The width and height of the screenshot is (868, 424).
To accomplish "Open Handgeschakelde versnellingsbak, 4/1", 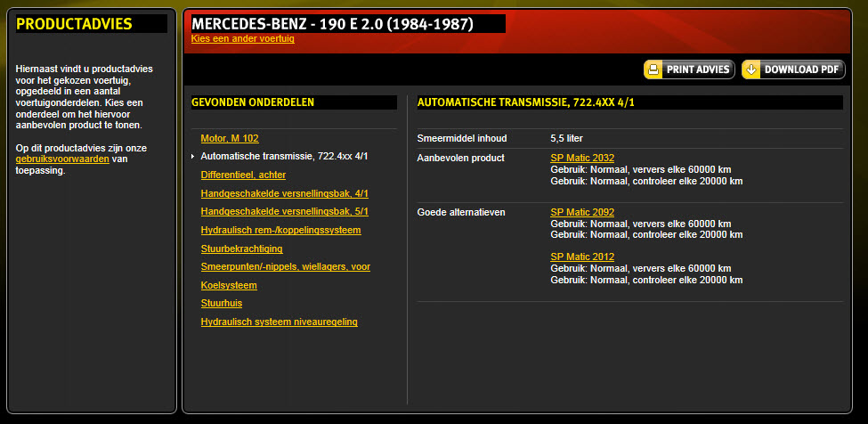I will pyautogui.click(x=285, y=193).
